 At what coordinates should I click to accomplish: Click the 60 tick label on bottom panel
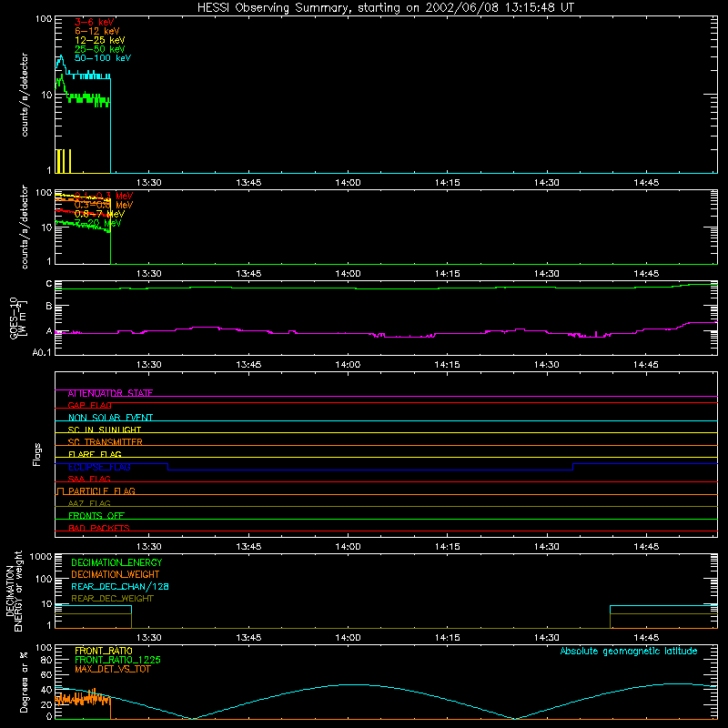[x=46, y=674]
